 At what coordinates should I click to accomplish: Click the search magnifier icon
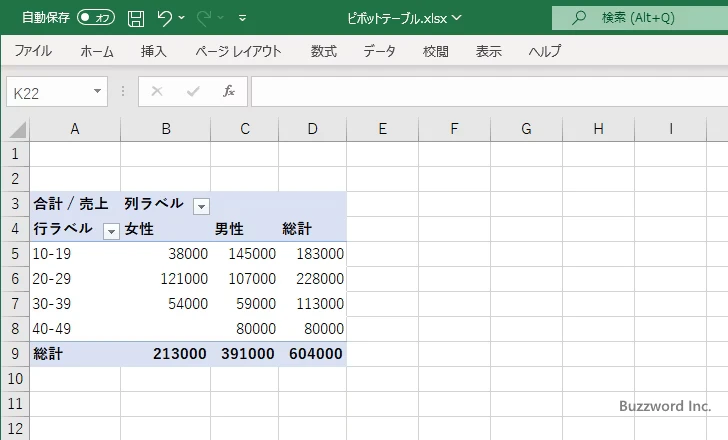click(x=578, y=18)
